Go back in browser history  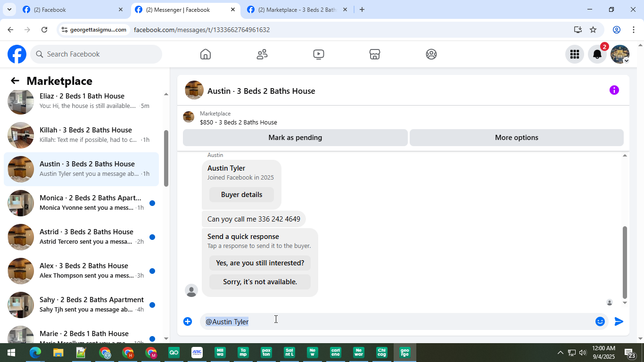10,30
